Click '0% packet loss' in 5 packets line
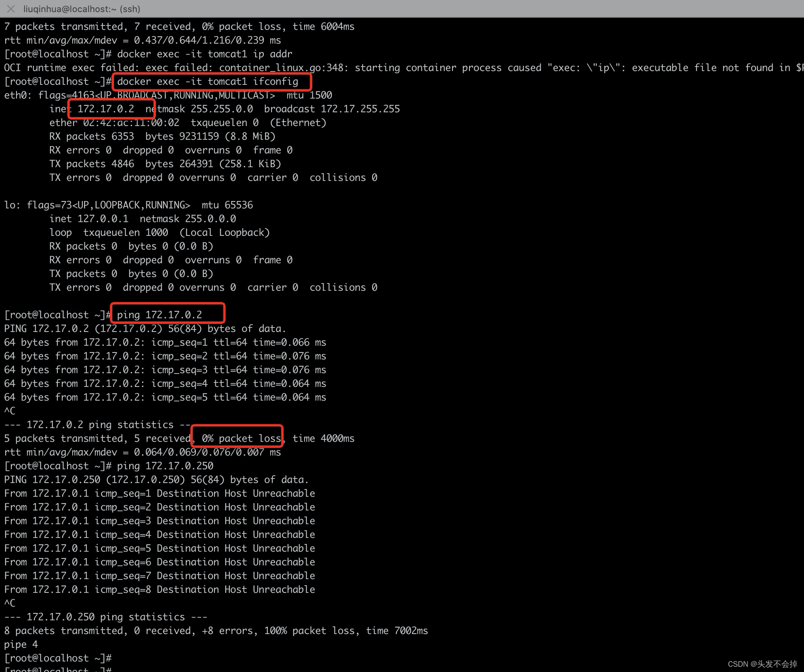Image resolution: width=804 pixels, height=672 pixels. 242,439
